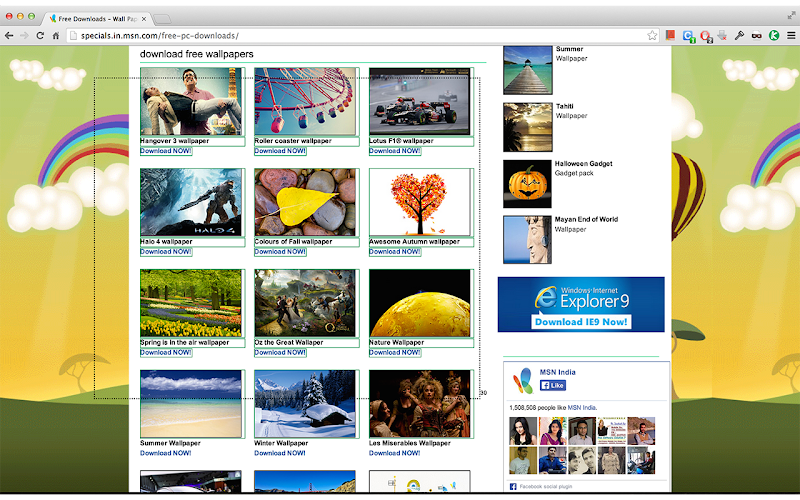This screenshot has width=800, height=500.
Task: Download NOW! under Halo 4 wallpaper
Action: (165, 252)
